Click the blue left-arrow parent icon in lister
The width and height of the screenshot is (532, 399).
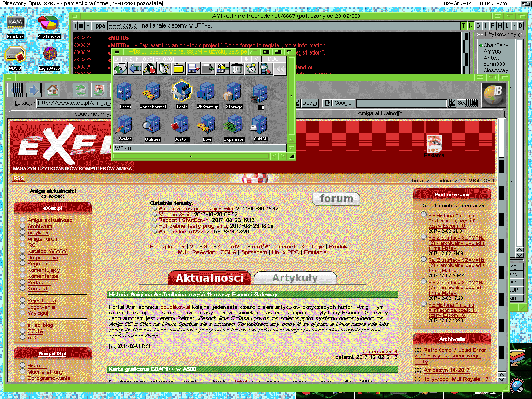point(135,69)
